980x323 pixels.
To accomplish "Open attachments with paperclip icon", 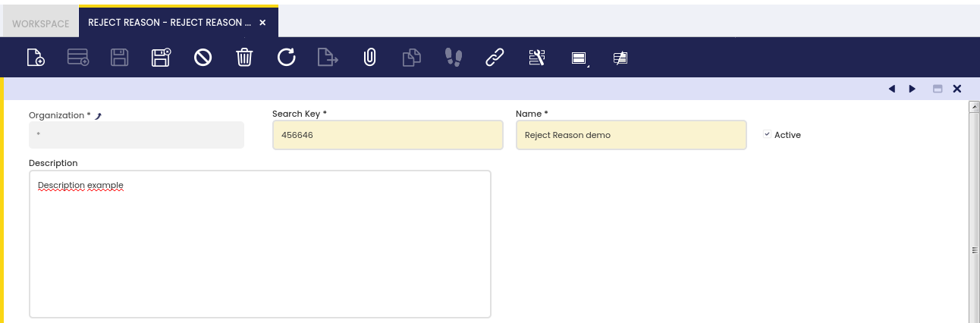I will 369,58.
